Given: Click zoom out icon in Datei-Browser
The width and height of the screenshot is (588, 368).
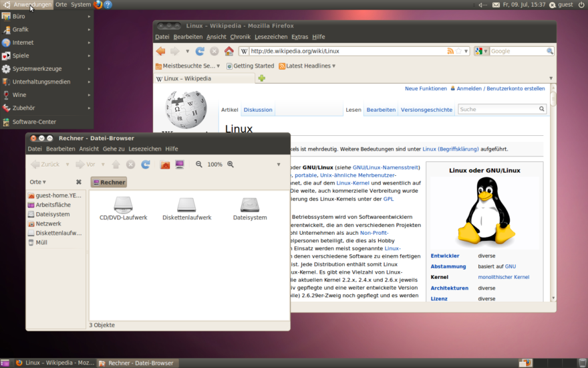Looking at the screenshot, I should pos(198,164).
